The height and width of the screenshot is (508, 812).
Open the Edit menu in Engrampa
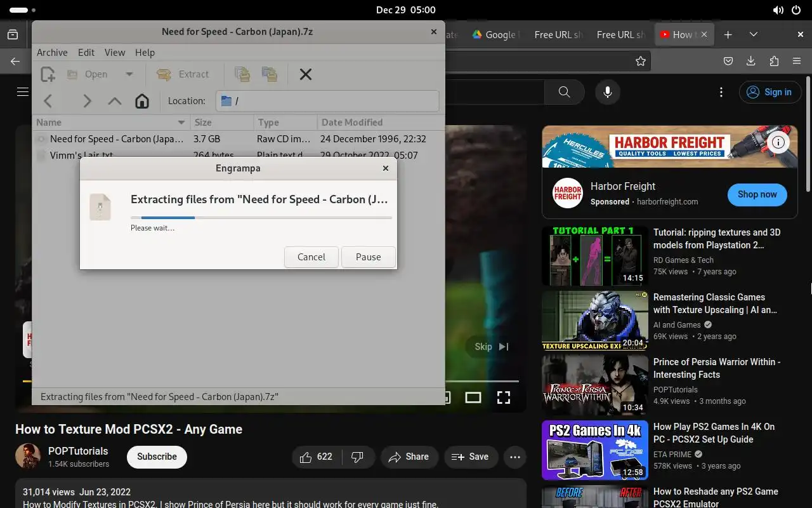(86, 53)
